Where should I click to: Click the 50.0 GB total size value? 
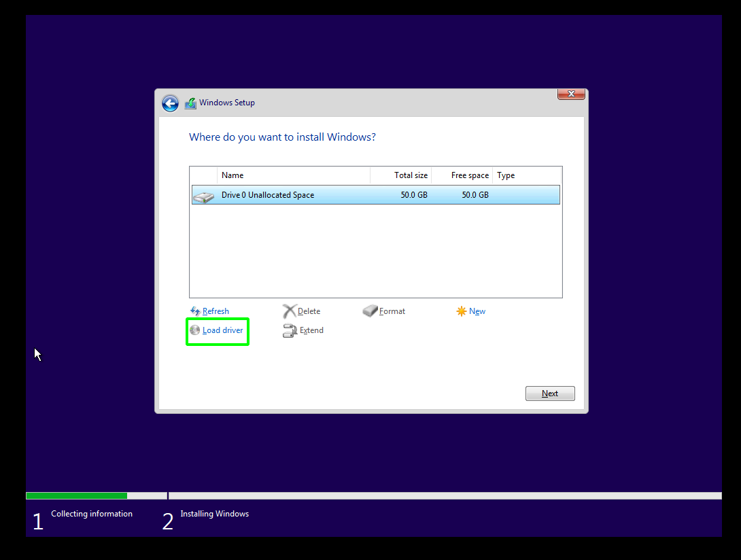click(414, 194)
